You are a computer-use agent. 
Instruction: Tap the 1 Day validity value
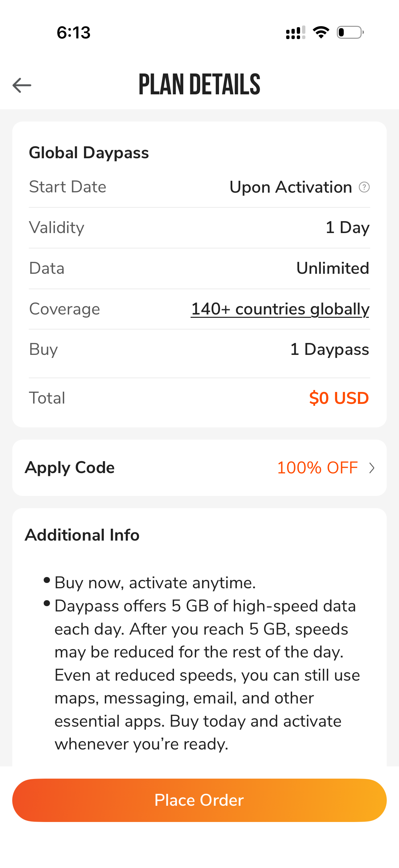click(x=347, y=227)
